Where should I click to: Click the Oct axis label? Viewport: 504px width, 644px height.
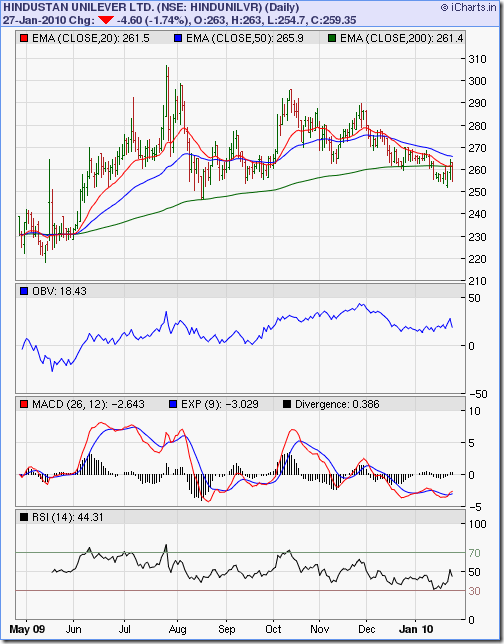click(274, 629)
